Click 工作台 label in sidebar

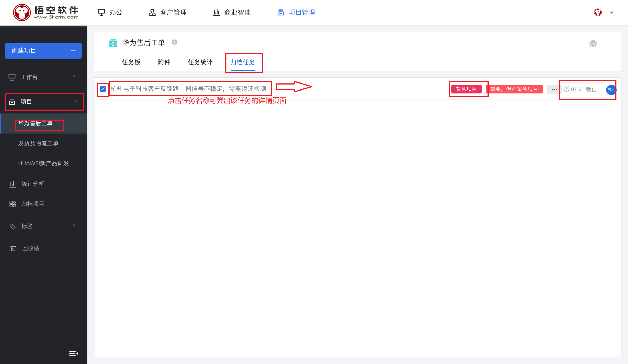click(29, 77)
